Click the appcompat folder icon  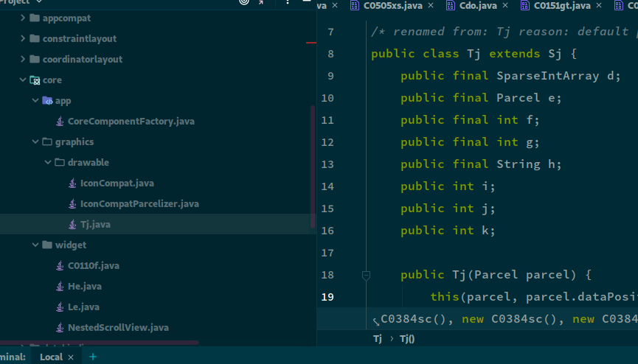(35, 18)
